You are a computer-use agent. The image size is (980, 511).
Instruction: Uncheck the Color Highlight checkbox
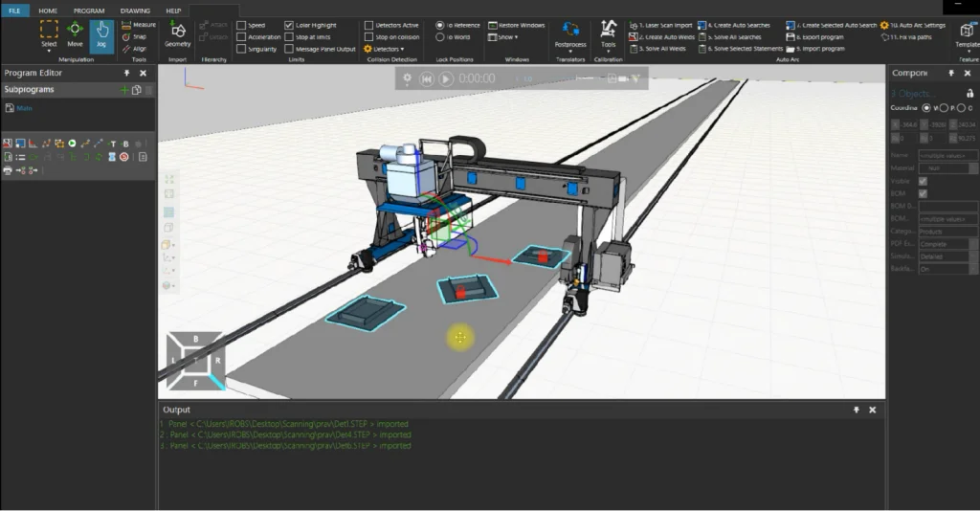[289, 25]
